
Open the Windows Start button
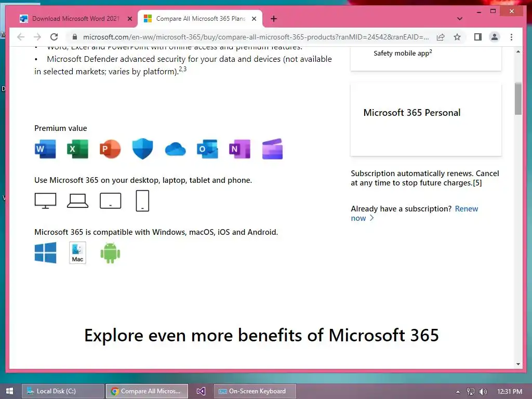pyautogui.click(x=9, y=391)
